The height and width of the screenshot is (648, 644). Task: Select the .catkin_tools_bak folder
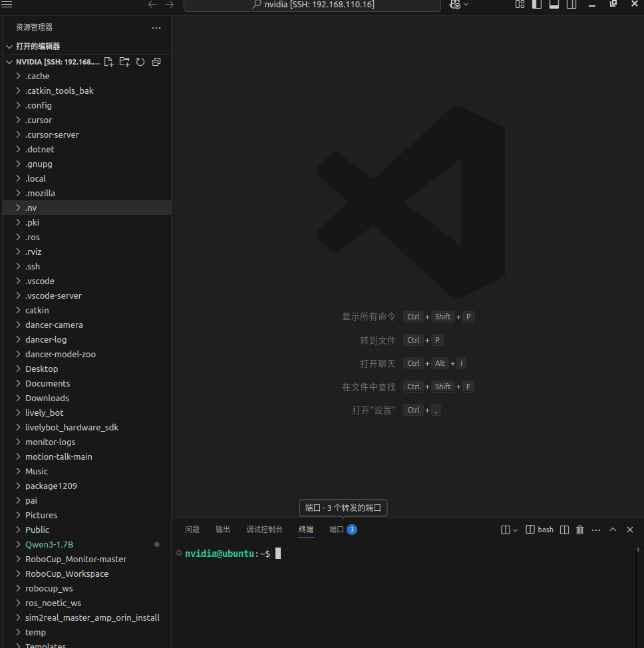pos(86,90)
